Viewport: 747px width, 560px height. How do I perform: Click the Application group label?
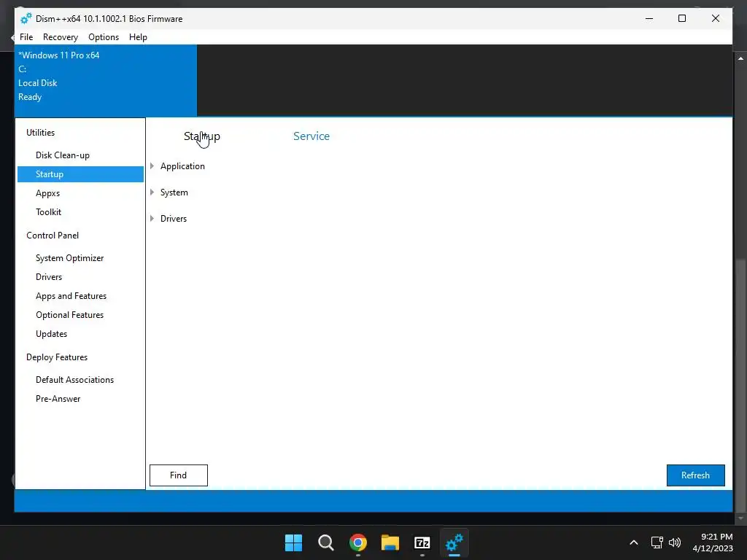[x=182, y=166]
